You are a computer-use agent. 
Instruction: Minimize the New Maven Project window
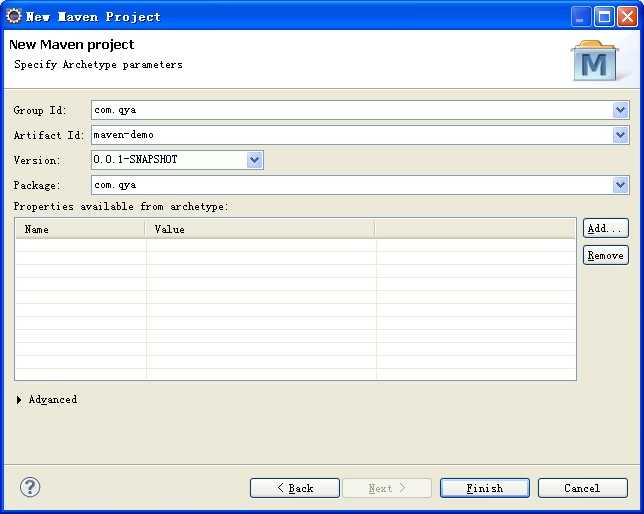(x=580, y=17)
